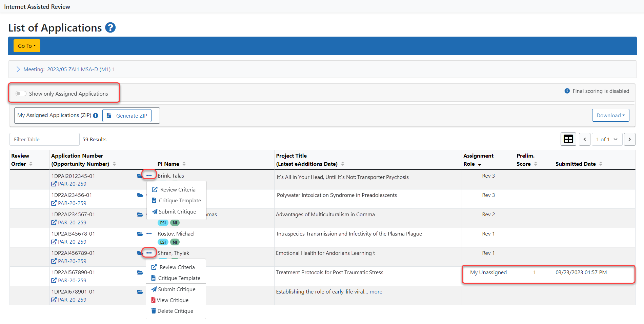The width and height of the screenshot is (644, 324).
Task: Sort by Review Order column arrows
Action: 31,164
